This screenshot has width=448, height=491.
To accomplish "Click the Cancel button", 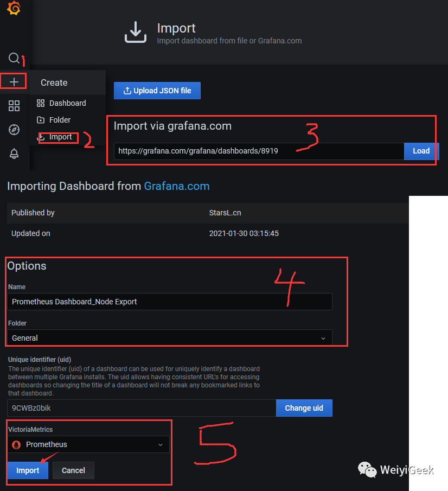I will pos(73,470).
